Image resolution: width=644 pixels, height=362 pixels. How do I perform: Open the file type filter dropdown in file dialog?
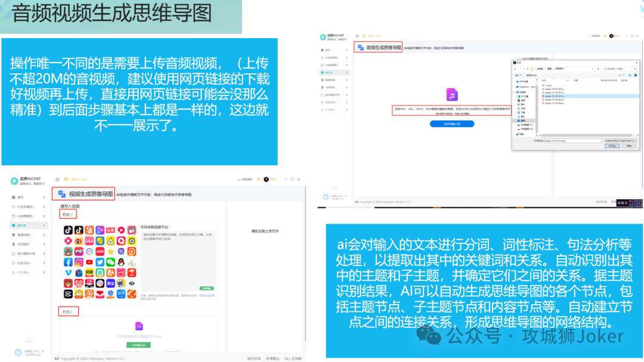[x=621, y=141]
